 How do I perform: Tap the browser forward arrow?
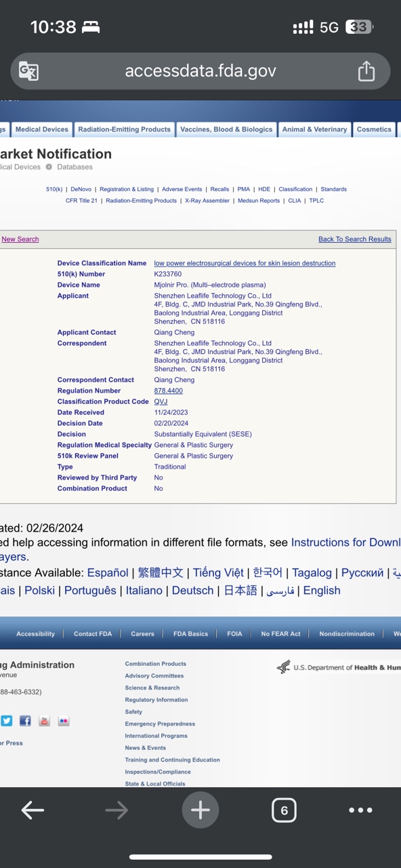(117, 810)
